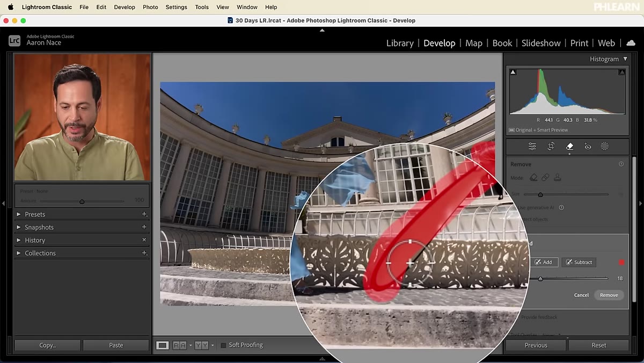Viewport: 644px width, 363px height.
Task: Click the Lightroom Classic LrC logo
Action: click(x=14, y=40)
